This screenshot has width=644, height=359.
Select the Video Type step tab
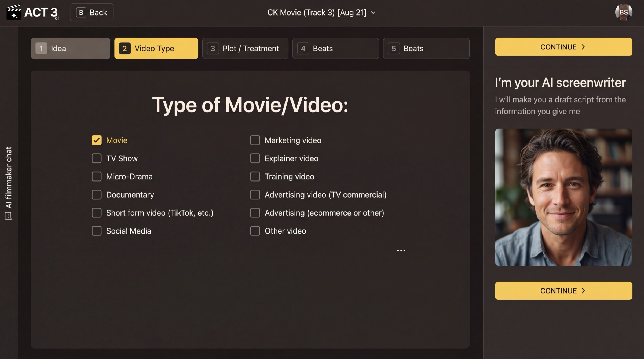point(156,48)
